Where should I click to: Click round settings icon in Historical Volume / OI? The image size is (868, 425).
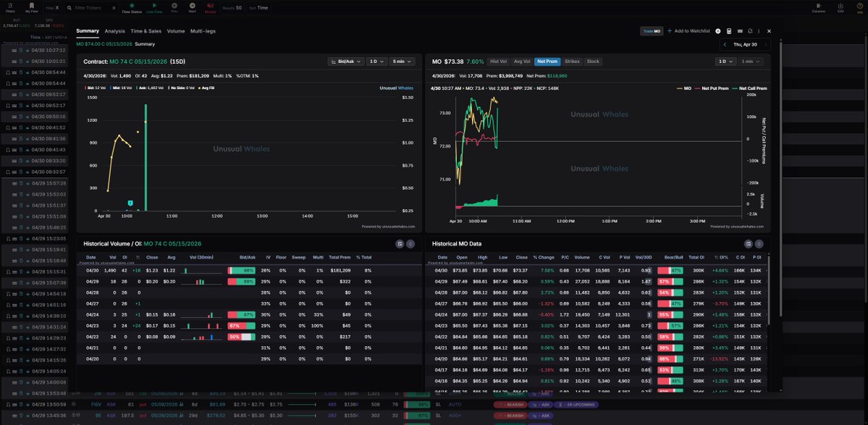[410, 243]
